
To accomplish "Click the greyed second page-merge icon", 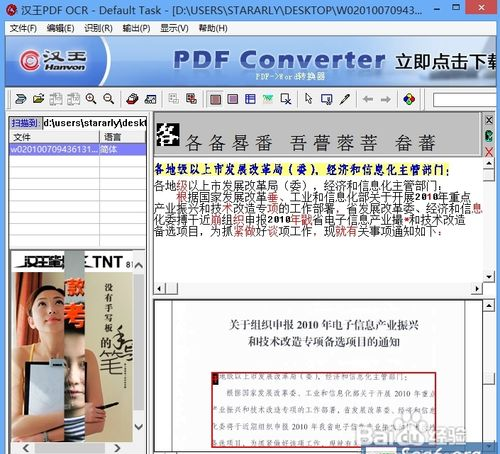I will [x=73, y=99].
